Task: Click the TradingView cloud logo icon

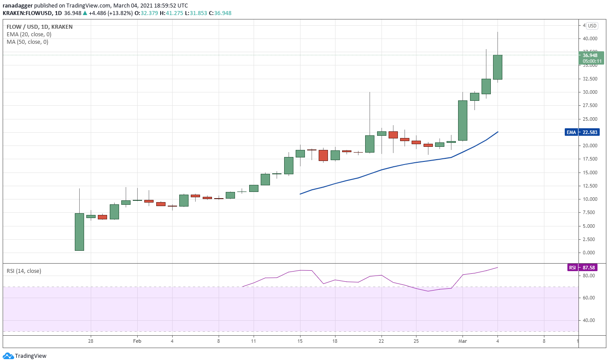Action: tap(8, 356)
